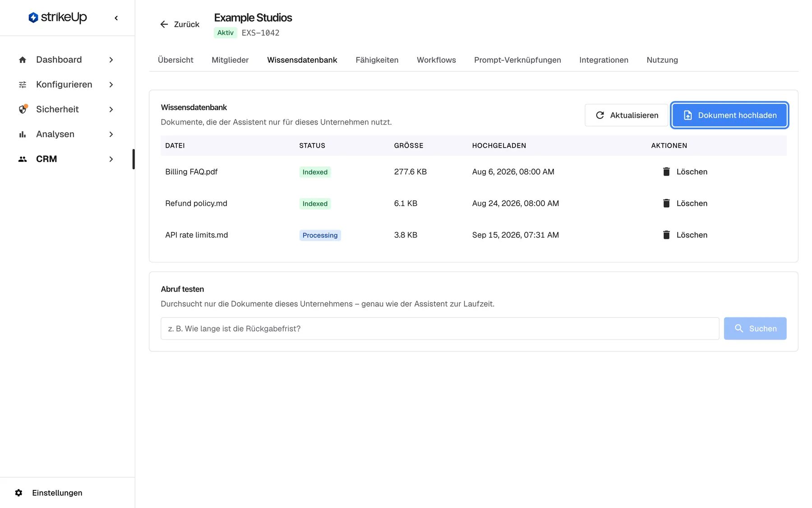Viewport: 812px width, 508px height.
Task: Expand the Sicherheit menu chevron
Action: tap(111, 110)
